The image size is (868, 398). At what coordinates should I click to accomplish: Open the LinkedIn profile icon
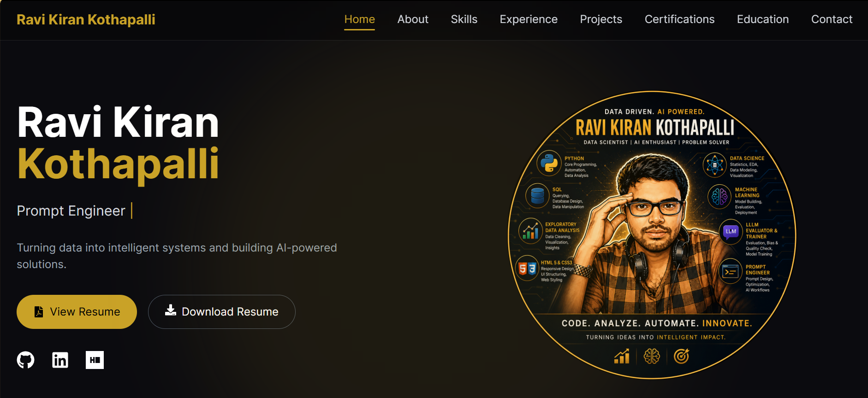pos(60,360)
